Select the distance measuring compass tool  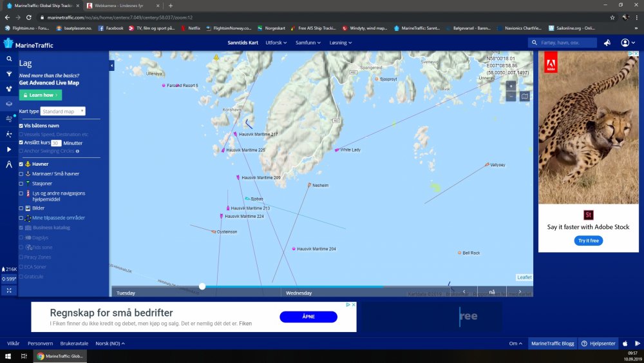[8, 164]
